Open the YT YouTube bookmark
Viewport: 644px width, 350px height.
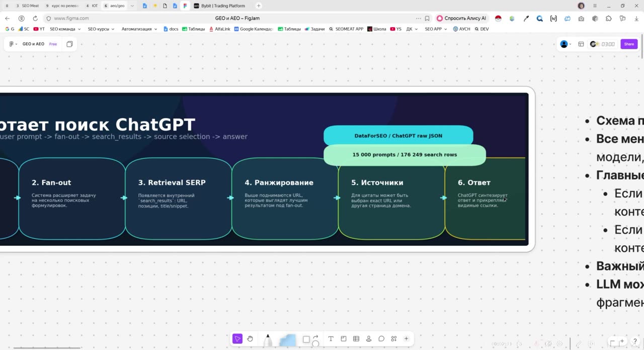[39, 29]
